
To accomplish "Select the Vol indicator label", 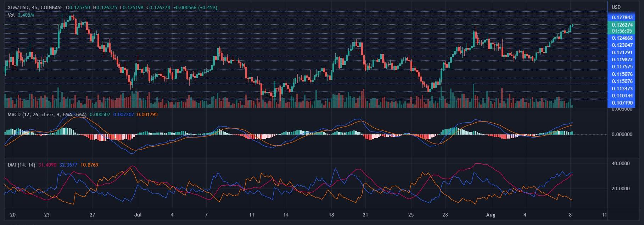I will pyautogui.click(x=11, y=15).
